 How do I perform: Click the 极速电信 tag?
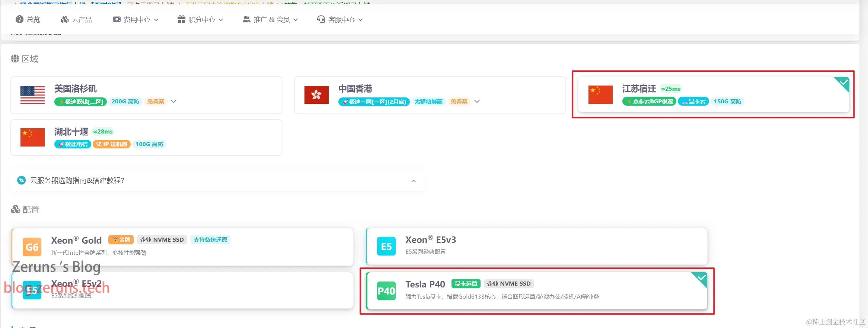(73, 144)
